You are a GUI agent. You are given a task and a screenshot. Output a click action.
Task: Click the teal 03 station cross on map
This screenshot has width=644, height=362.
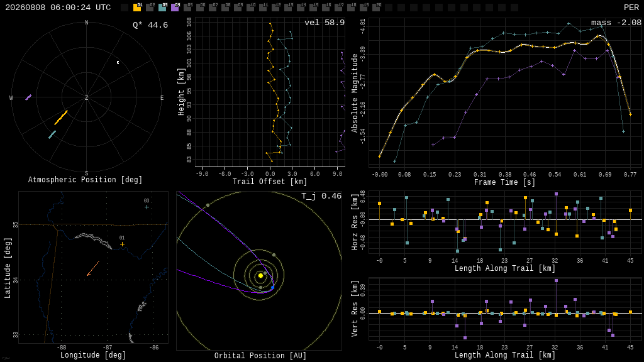click(x=147, y=207)
